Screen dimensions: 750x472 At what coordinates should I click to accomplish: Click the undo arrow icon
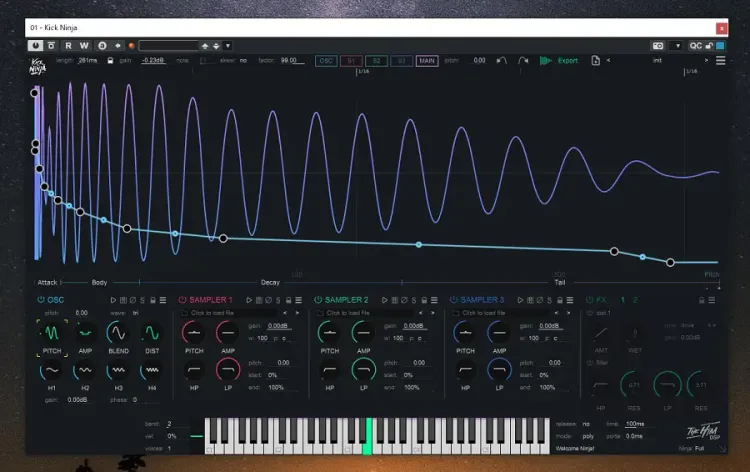[501, 61]
